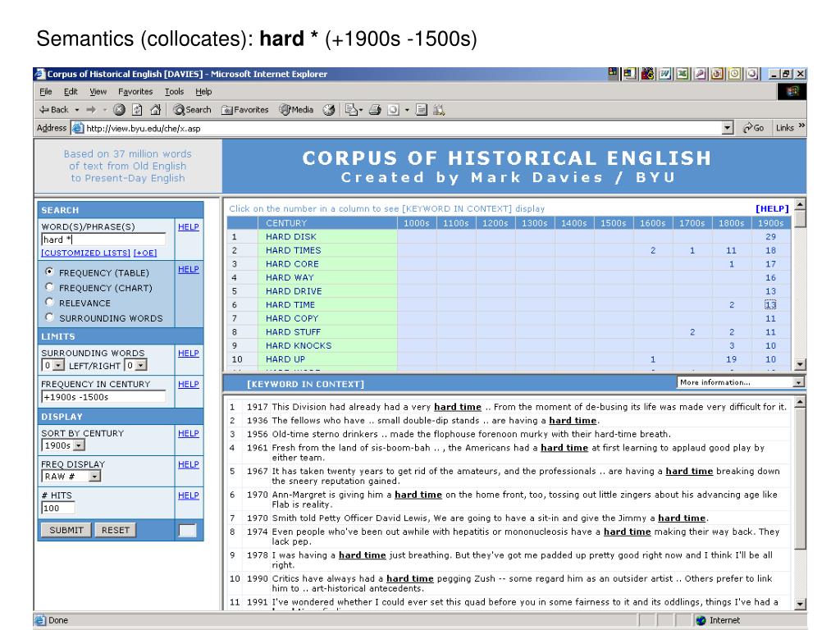The width and height of the screenshot is (840, 630).
Task: Click the 1600s count 2 for HARD TIMES
Action: click(x=653, y=250)
